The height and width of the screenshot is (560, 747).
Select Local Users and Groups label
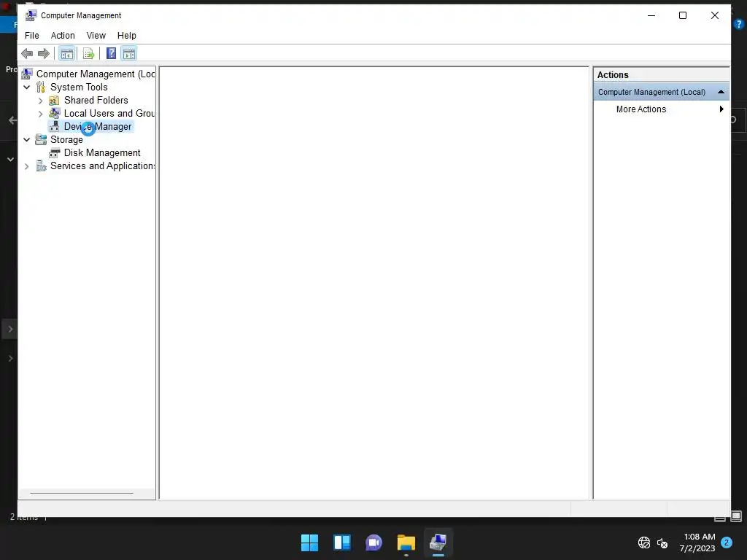(x=109, y=113)
